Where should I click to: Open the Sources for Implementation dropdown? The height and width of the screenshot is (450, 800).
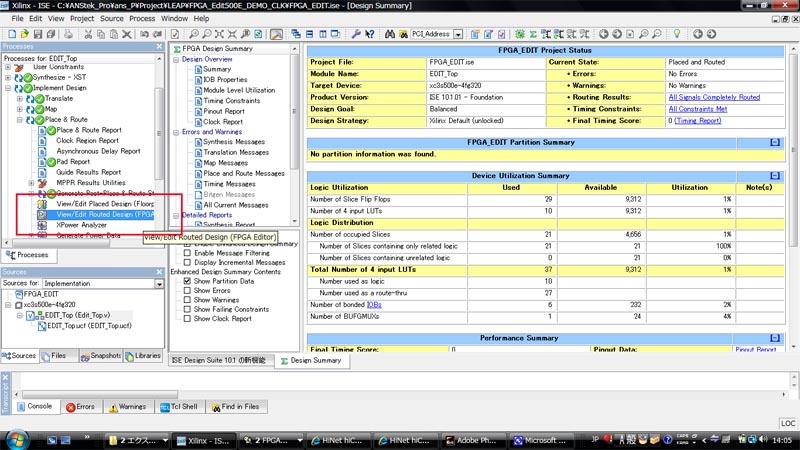pyautogui.click(x=159, y=284)
